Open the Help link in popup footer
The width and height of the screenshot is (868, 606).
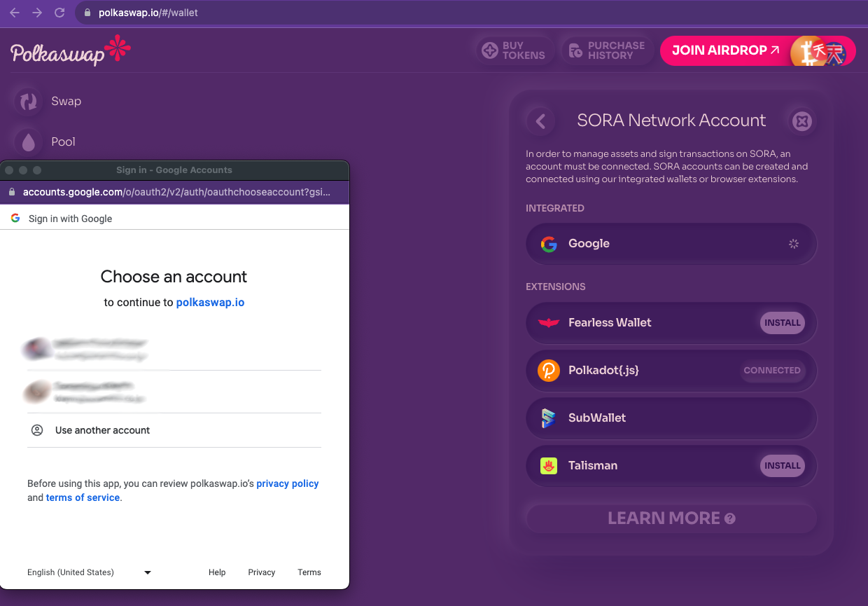point(217,572)
